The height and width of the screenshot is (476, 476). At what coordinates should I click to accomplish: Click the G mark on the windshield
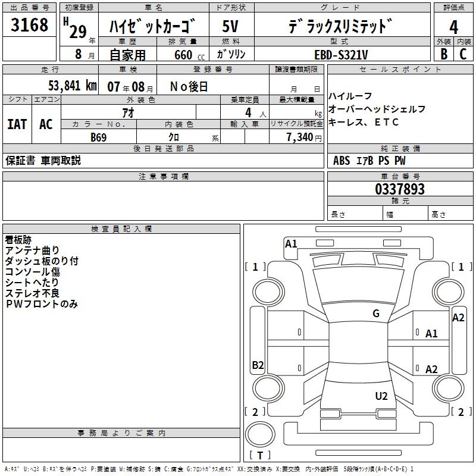(376, 314)
